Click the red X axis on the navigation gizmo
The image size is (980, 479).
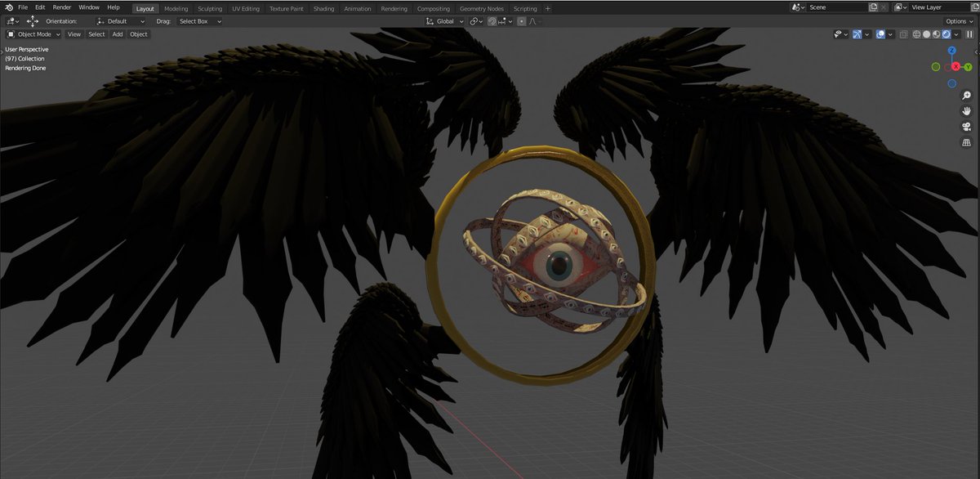pos(955,66)
